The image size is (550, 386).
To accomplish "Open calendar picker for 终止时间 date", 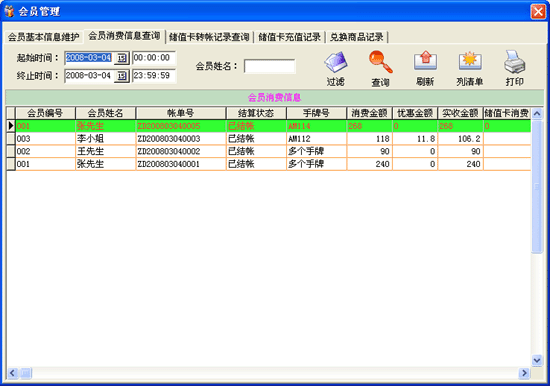I will (122, 76).
